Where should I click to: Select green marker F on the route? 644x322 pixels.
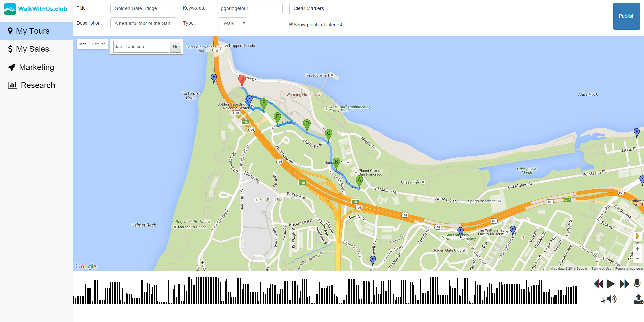tap(264, 105)
